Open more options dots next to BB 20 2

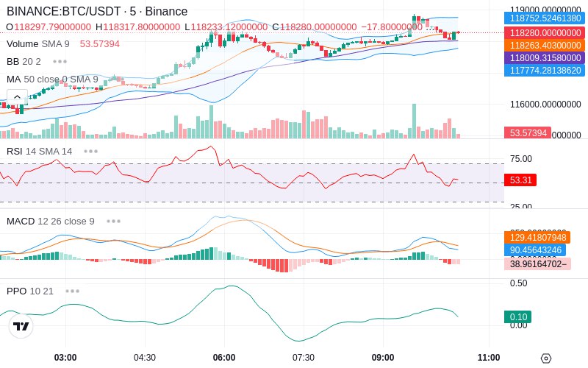click(x=60, y=61)
